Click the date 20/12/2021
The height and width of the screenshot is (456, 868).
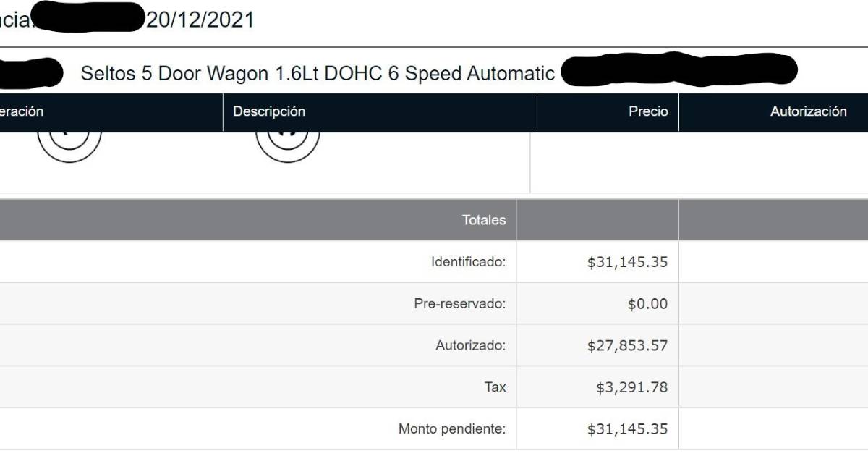200,20
